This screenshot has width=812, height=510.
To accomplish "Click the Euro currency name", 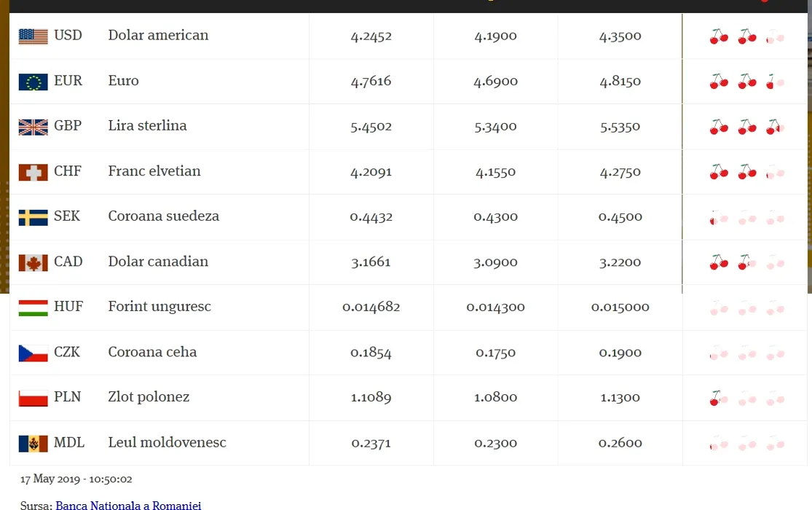I will point(123,81).
